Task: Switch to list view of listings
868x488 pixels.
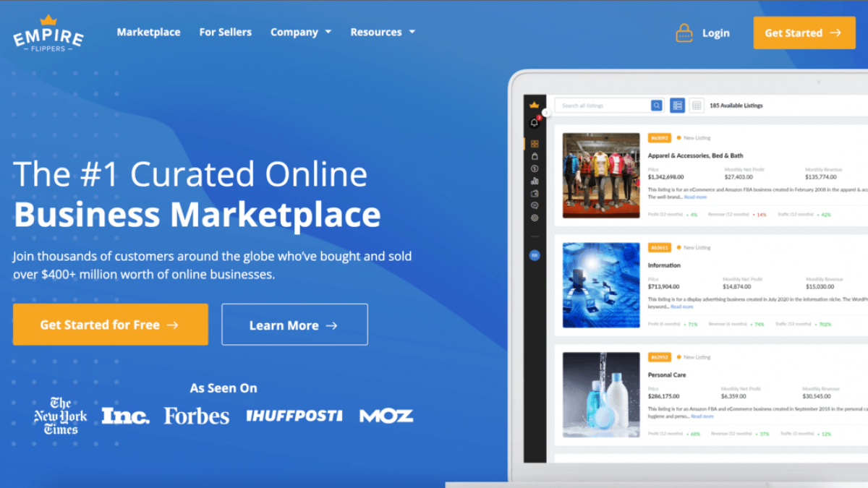Action: [x=677, y=106]
